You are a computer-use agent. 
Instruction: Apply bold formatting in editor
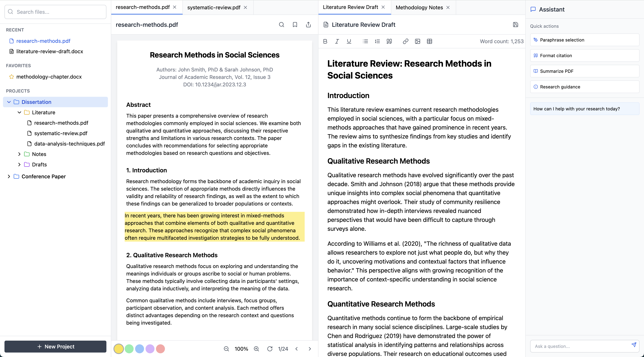tap(325, 42)
